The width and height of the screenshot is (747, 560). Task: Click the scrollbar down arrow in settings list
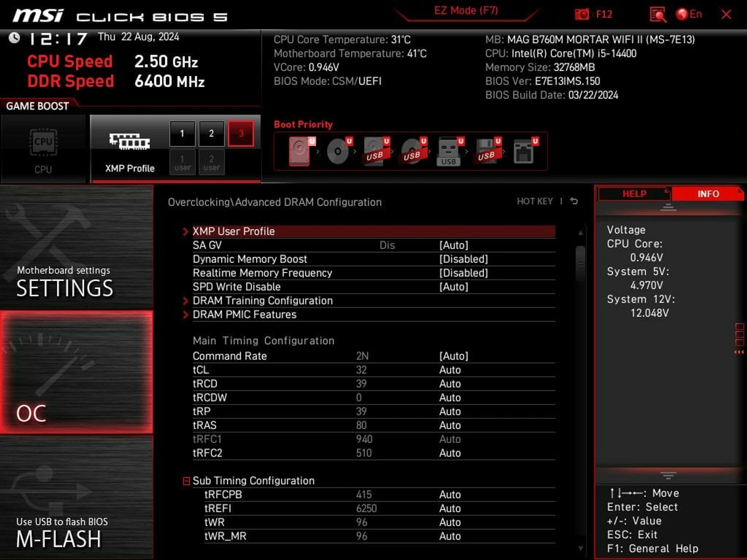580,548
